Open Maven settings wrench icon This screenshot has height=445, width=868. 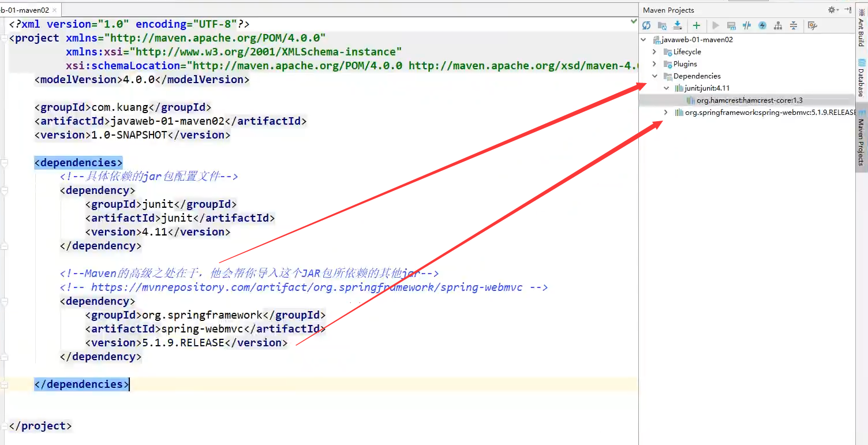coord(813,25)
